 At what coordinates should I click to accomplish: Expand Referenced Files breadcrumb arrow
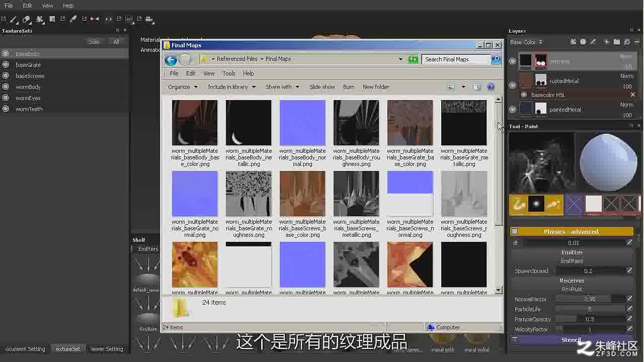pyautogui.click(x=262, y=59)
